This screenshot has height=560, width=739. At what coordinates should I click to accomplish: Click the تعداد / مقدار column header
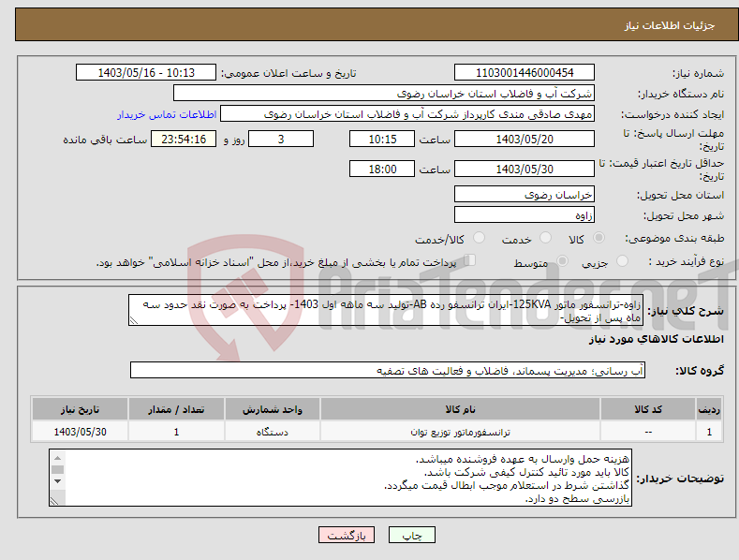click(176, 409)
